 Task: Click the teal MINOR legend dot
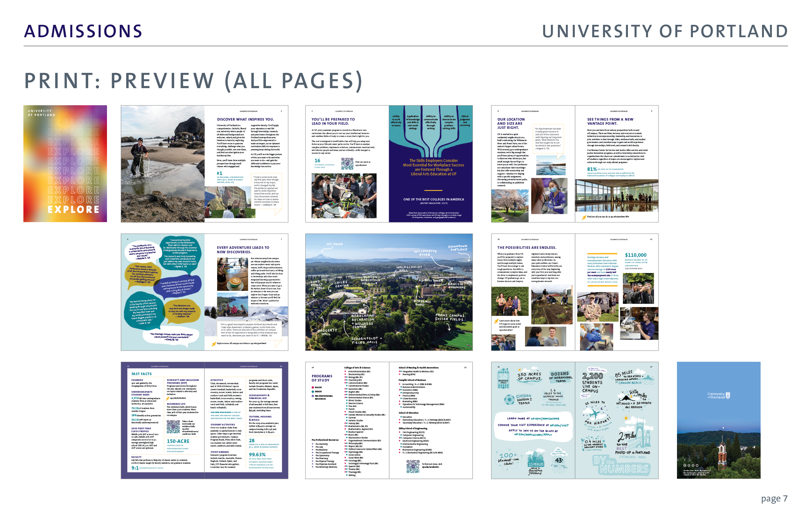pyautogui.click(x=312, y=392)
